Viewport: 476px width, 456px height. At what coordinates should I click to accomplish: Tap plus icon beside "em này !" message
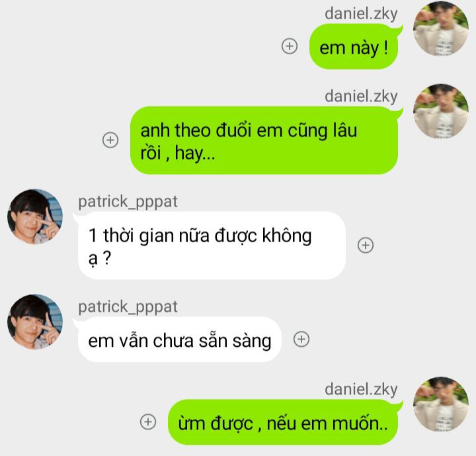[x=290, y=46]
